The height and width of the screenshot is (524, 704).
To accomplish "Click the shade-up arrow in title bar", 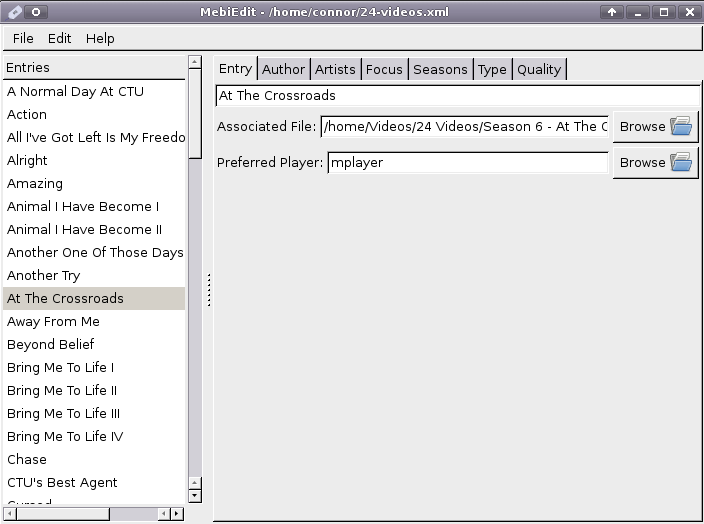I will click(611, 12).
